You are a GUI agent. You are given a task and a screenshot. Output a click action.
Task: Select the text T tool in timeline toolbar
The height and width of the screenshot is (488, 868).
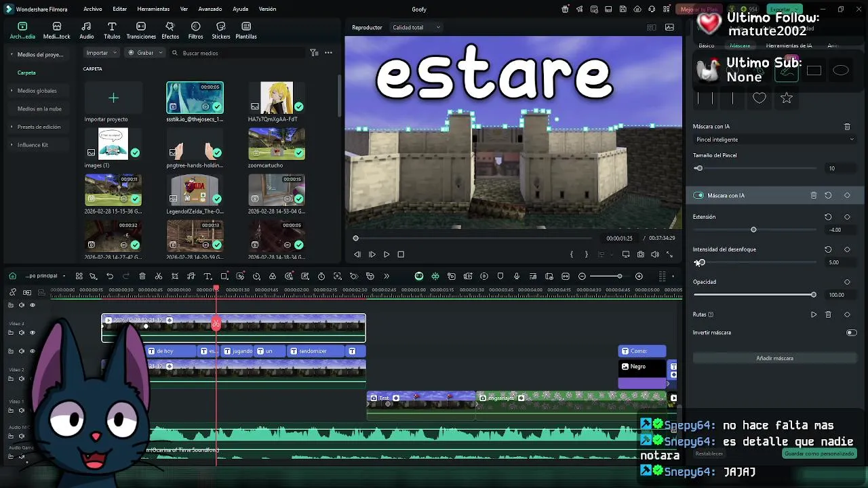(x=208, y=277)
